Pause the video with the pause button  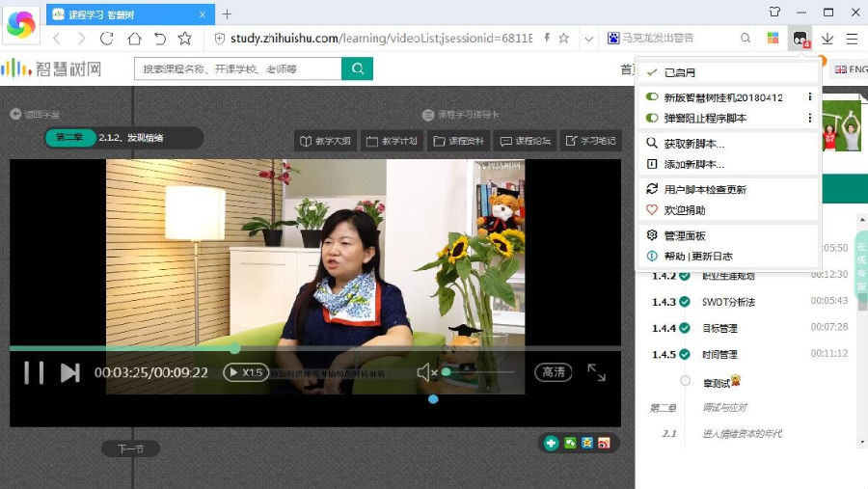point(34,372)
